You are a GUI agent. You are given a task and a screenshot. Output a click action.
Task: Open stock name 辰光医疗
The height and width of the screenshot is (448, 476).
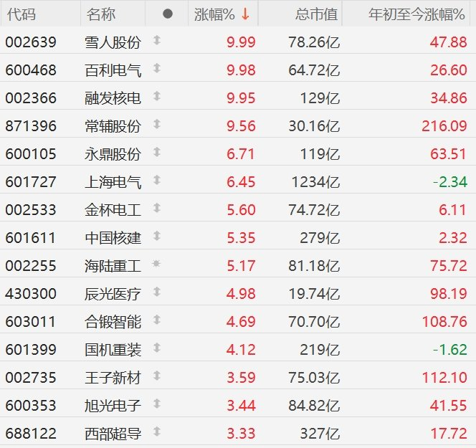[113, 294]
